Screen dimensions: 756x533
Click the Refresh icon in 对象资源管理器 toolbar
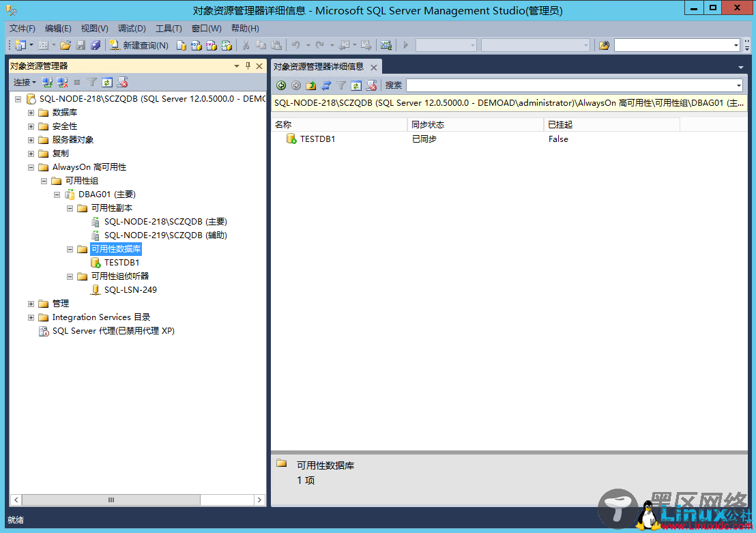coord(107,83)
